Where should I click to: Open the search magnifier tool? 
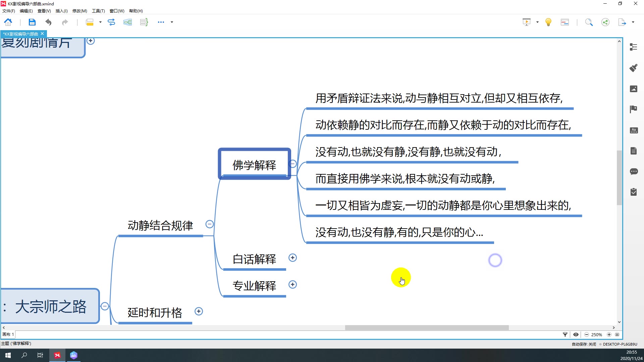pos(589,22)
